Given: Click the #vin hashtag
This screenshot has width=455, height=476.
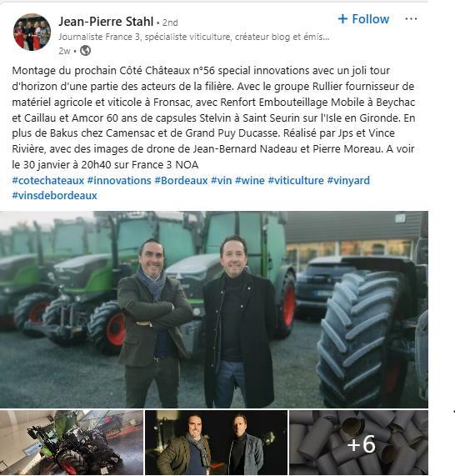Looking at the screenshot, I should [x=222, y=180].
